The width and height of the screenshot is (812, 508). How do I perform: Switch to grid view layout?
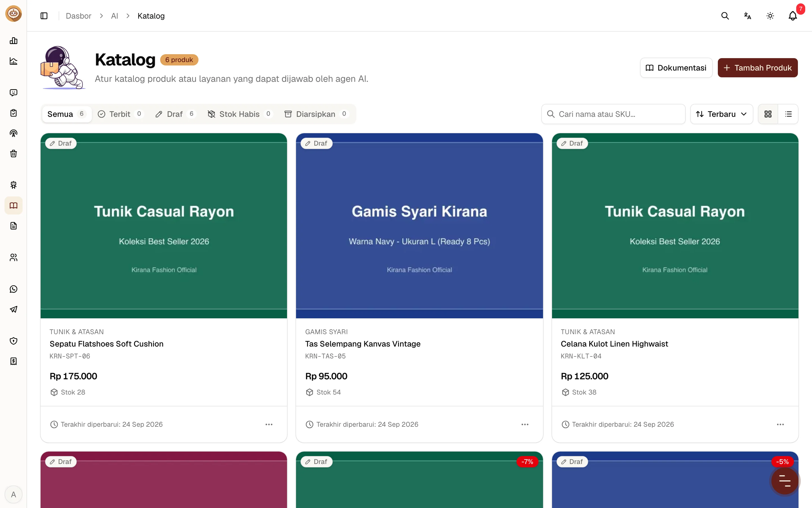coord(768,114)
